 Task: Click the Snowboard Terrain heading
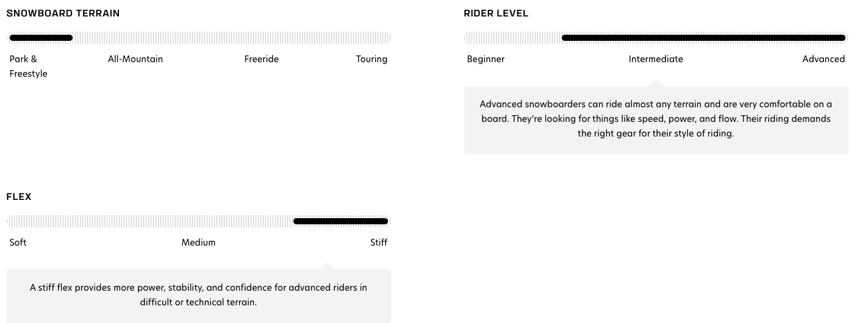point(63,13)
